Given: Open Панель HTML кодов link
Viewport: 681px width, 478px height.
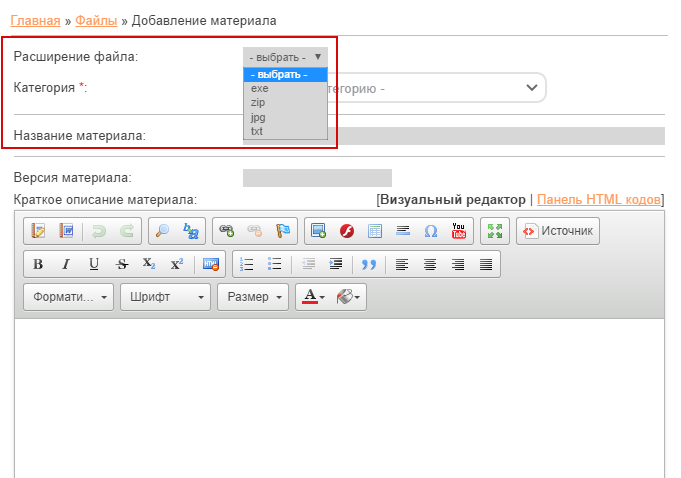Looking at the screenshot, I should coord(598,200).
